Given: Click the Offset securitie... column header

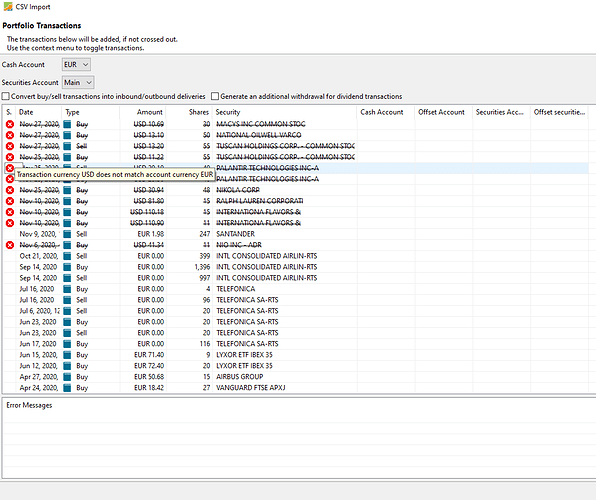Looking at the screenshot, I should [559, 112].
